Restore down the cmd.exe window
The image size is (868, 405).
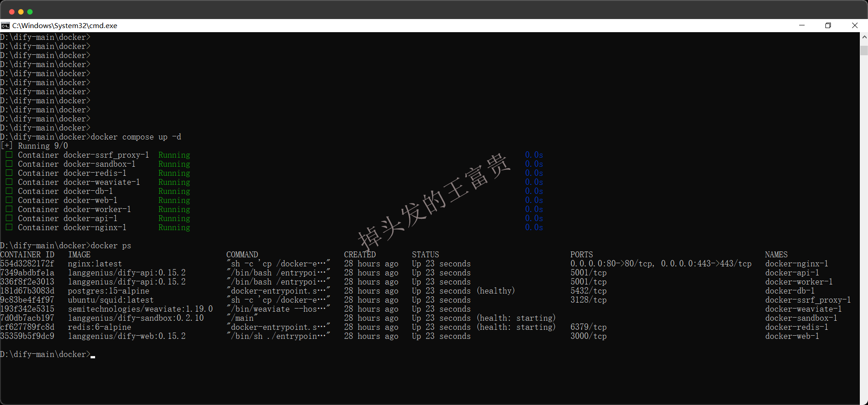[828, 25]
